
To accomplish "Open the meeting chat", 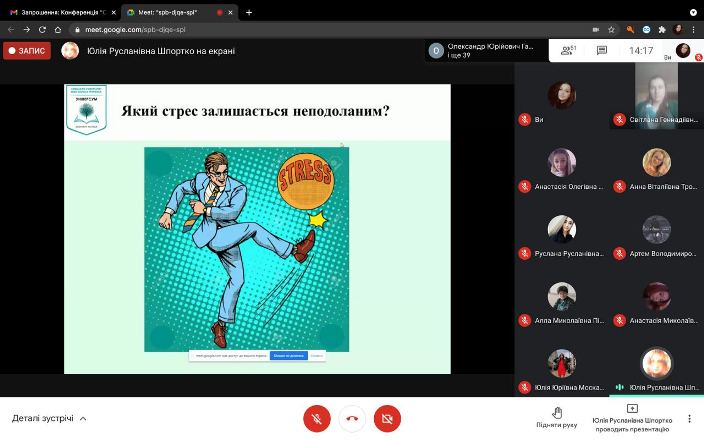I will tap(602, 50).
